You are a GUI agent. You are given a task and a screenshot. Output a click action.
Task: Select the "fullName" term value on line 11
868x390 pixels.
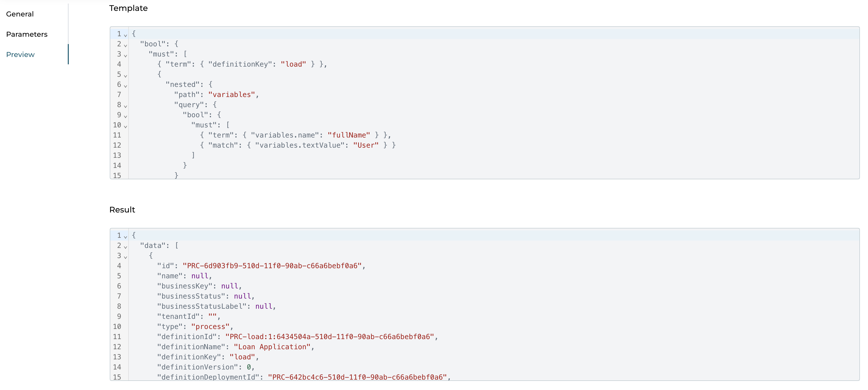(349, 135)
